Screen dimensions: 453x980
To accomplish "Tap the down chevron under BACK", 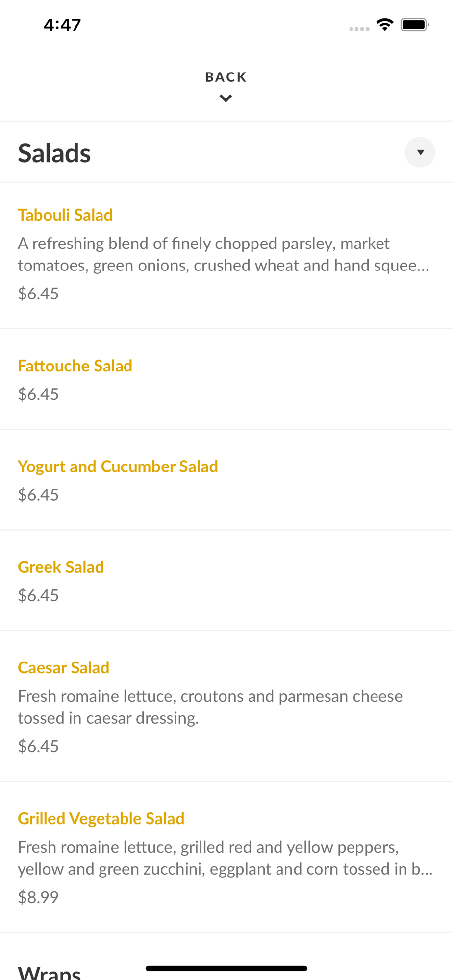I will pyautogui.click(x=226, y=98).
